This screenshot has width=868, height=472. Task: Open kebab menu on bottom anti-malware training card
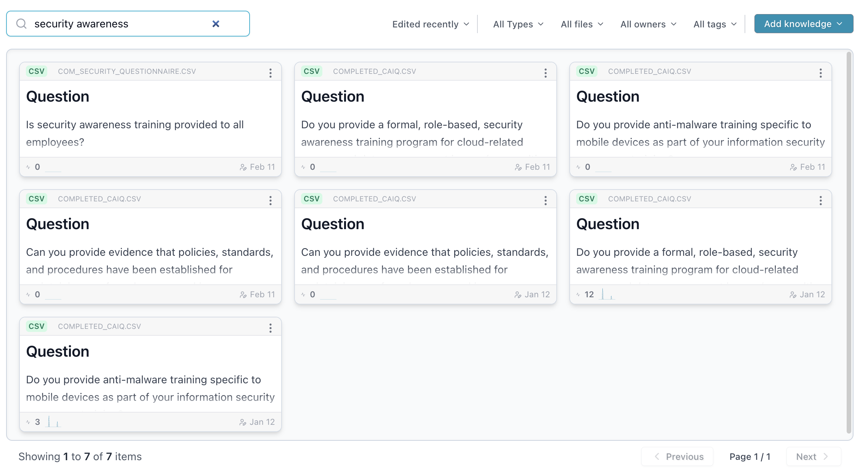[x=271, y=328]
